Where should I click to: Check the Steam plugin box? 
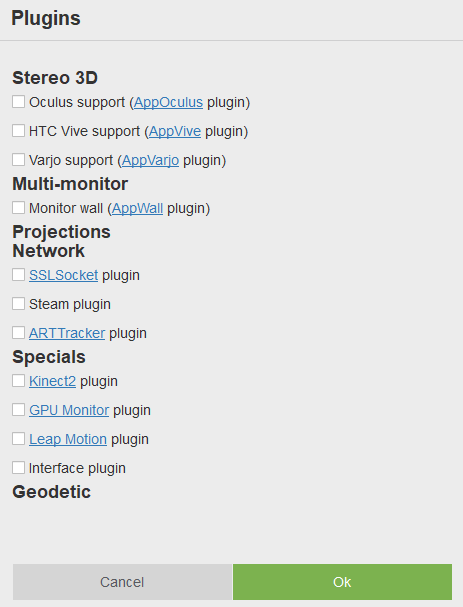click(18, 304)
